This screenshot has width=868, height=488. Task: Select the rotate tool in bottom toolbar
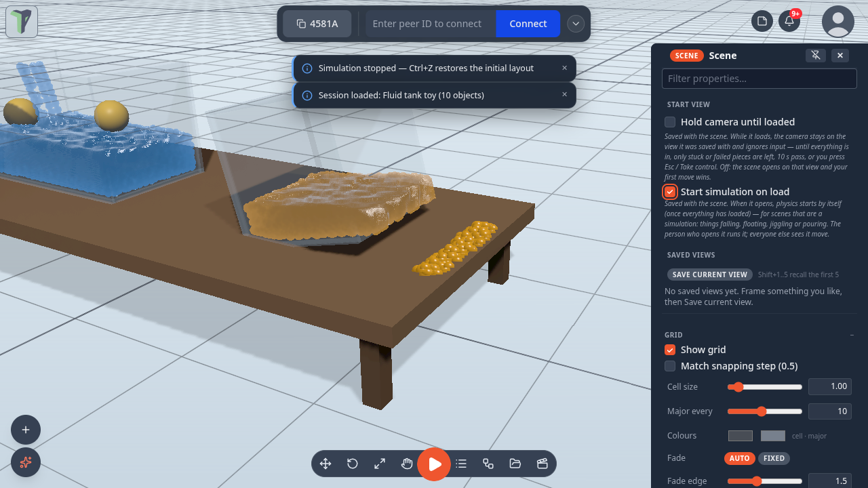pos(353,464)
